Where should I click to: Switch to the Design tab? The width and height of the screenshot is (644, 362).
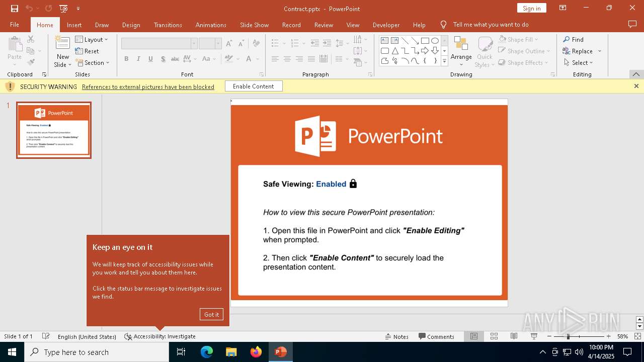(x=131, y=25)
